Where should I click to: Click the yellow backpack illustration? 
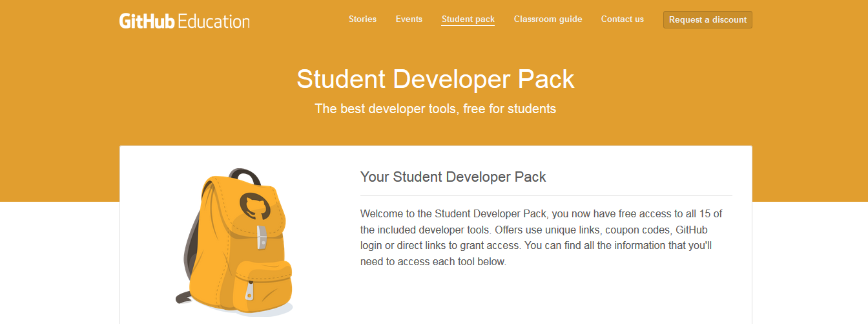(236, 243)
